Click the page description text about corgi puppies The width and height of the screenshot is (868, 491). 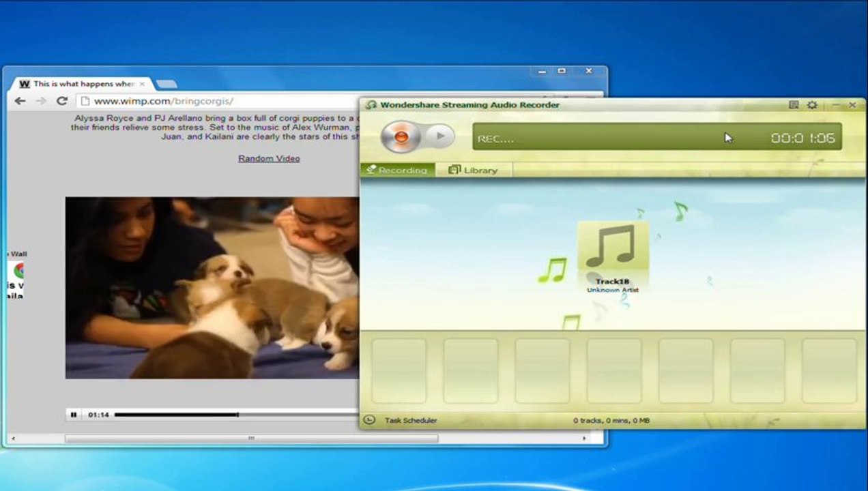click(216, 128)
